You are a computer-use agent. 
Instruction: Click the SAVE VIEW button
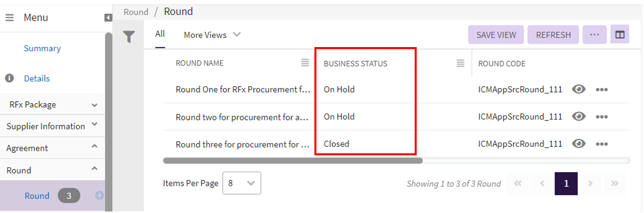tap(496, 35)
